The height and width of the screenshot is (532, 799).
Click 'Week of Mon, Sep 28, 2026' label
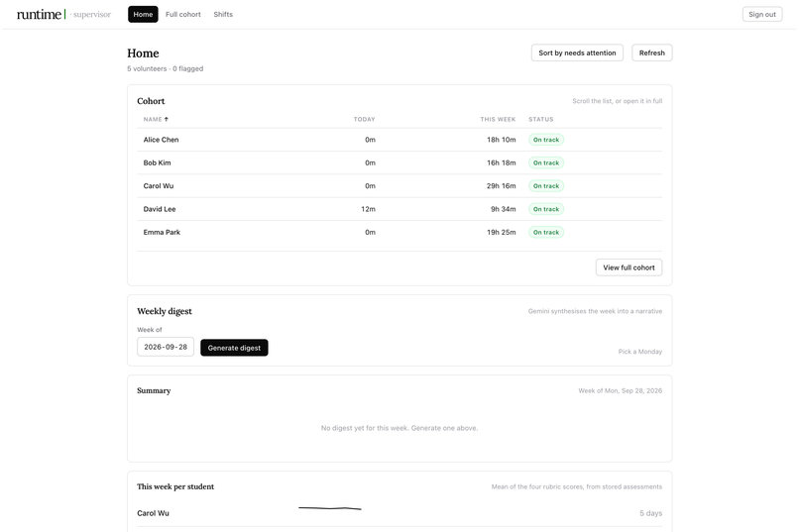[621, 391]
